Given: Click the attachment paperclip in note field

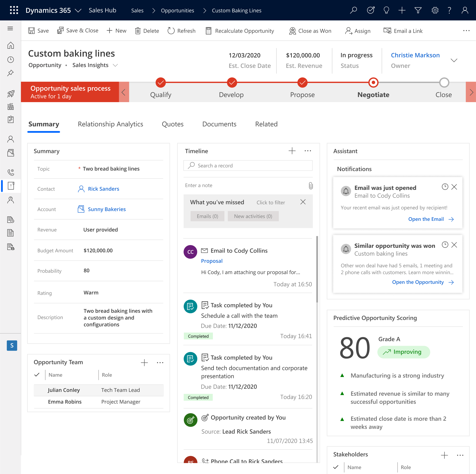Looking at the screenshot, I should [x=311, y=186].
